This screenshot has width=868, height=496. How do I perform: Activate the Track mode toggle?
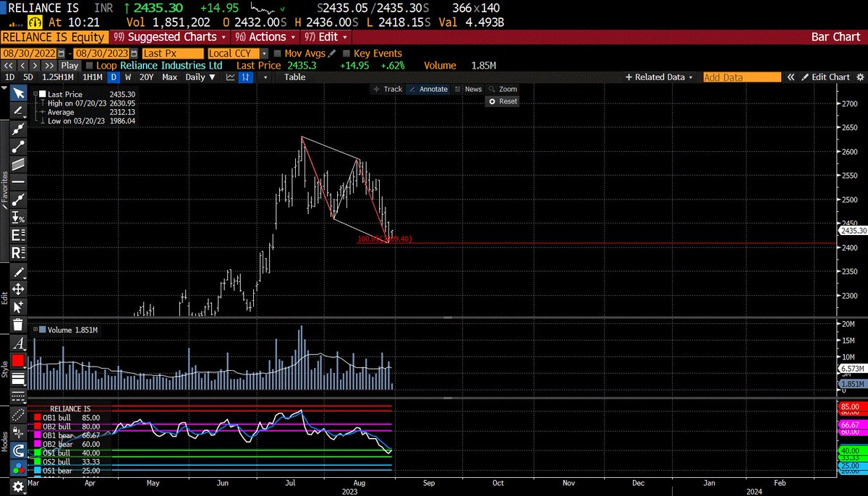click(388, 89)
